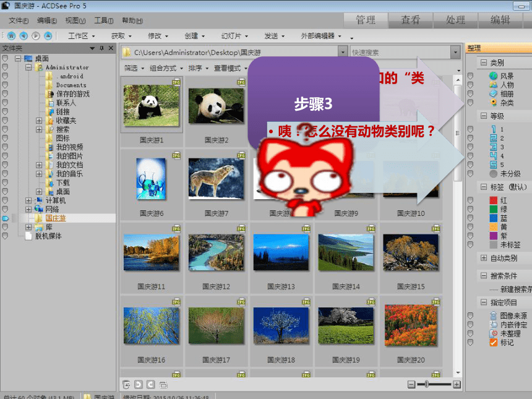Open the 文件(F) menu
This screenshot has height=399, width=532.
coord(19,20)
